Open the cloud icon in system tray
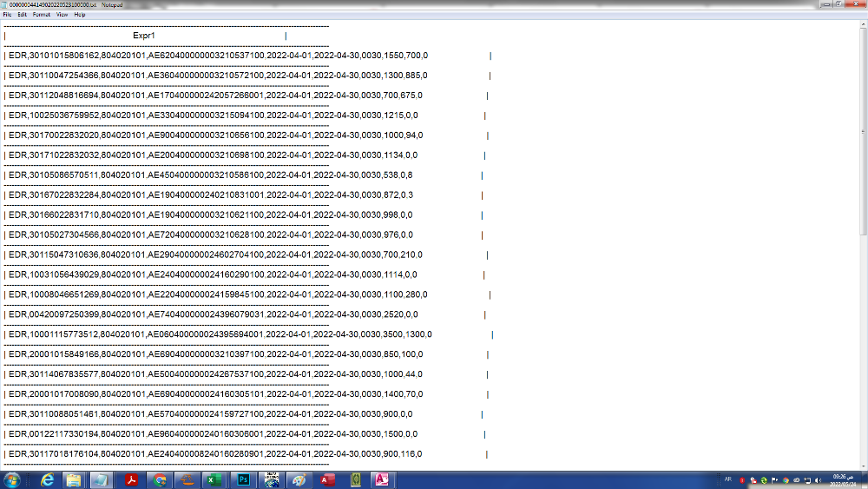Viewport: 868px width, 489px height. click(x=796, y=480)
